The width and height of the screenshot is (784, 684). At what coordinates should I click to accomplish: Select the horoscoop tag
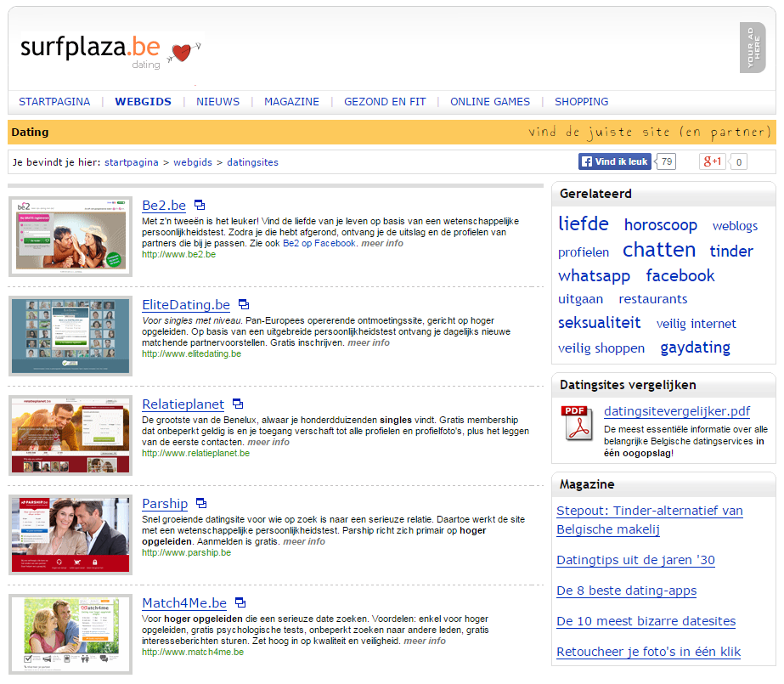tap(661, 225)
